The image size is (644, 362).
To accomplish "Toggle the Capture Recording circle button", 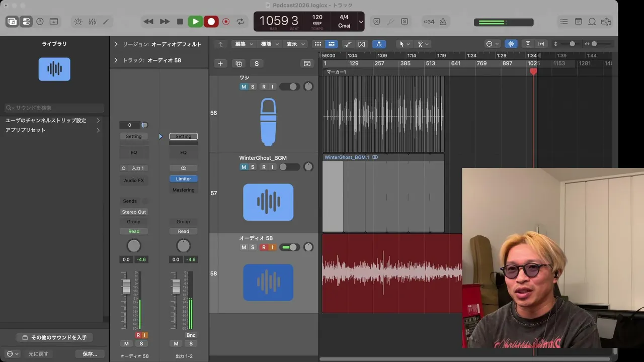I will tap(226, 22).
